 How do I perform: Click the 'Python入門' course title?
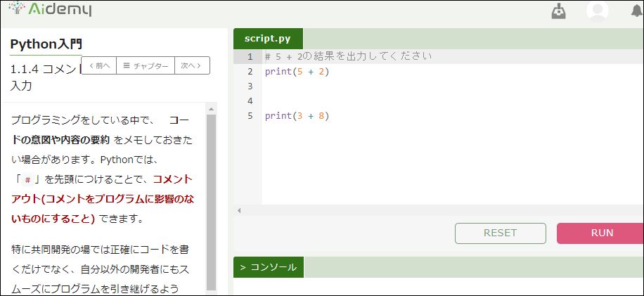(46, 44)
